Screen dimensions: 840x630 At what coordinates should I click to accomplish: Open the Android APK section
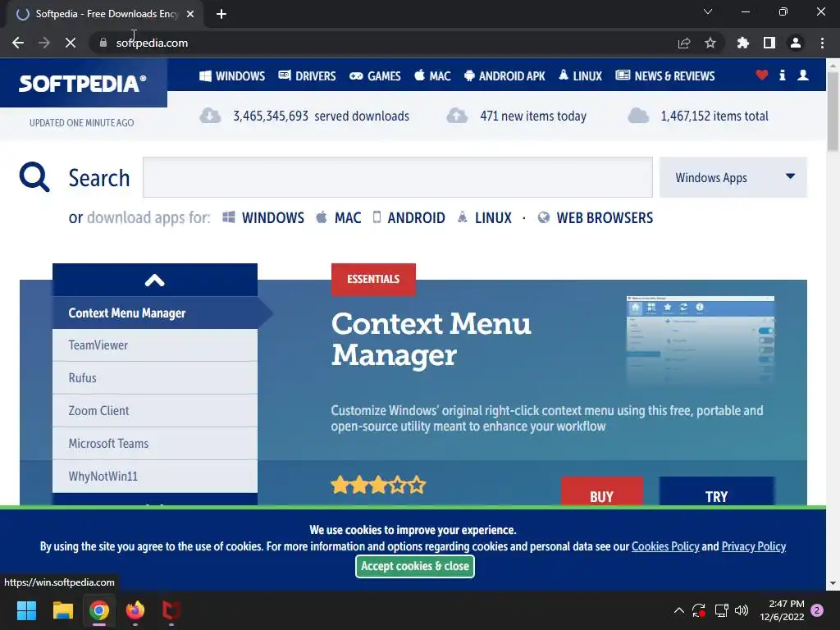pos(504,76)
